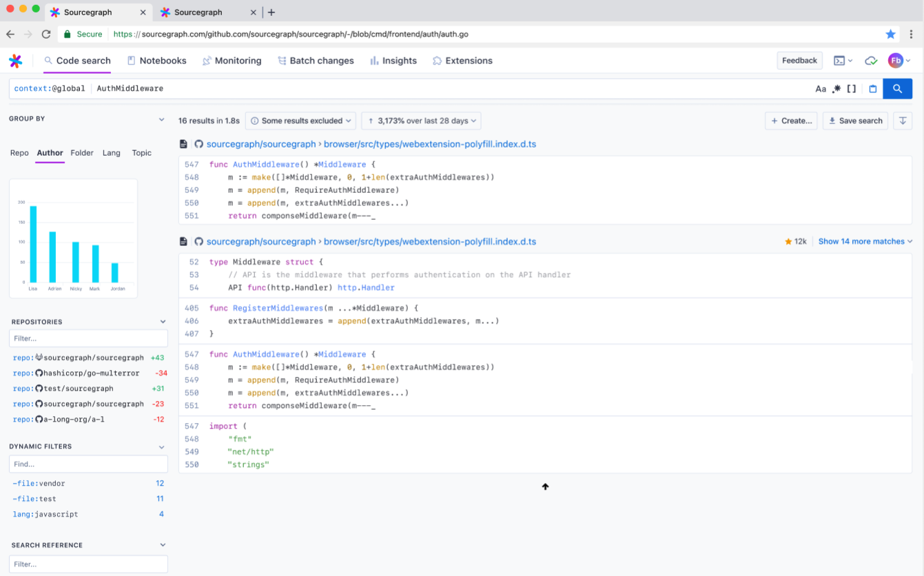
Task: Click the 12k star icon
Action: [788, 242]
